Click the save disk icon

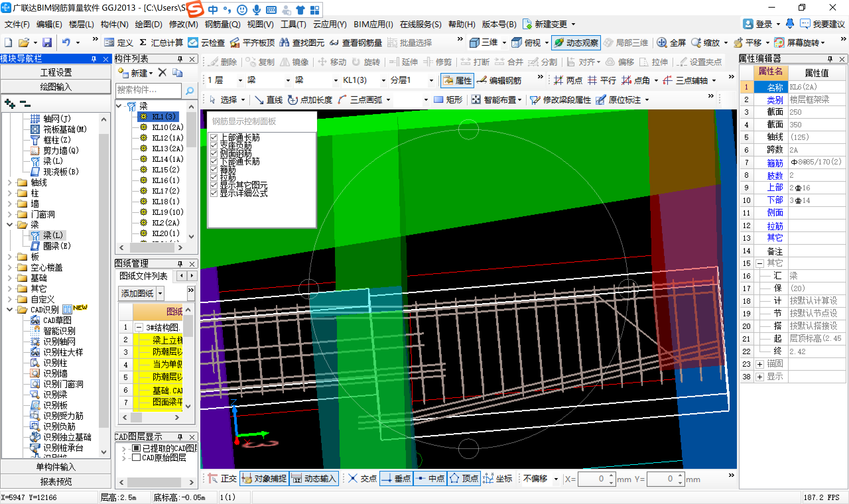47,42
